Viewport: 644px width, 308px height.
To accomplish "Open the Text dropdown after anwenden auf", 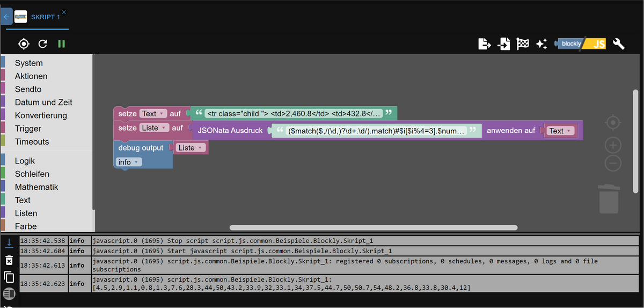I will [x=561, y=131].
